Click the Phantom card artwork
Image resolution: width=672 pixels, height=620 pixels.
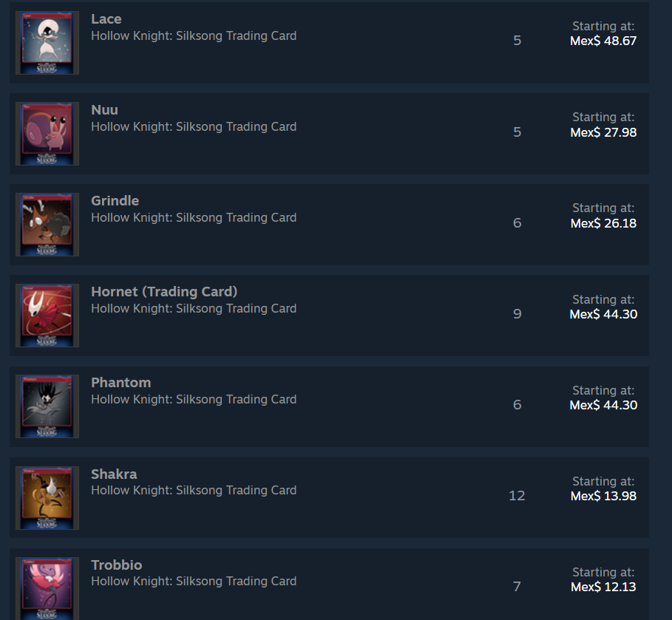(47, 406)
